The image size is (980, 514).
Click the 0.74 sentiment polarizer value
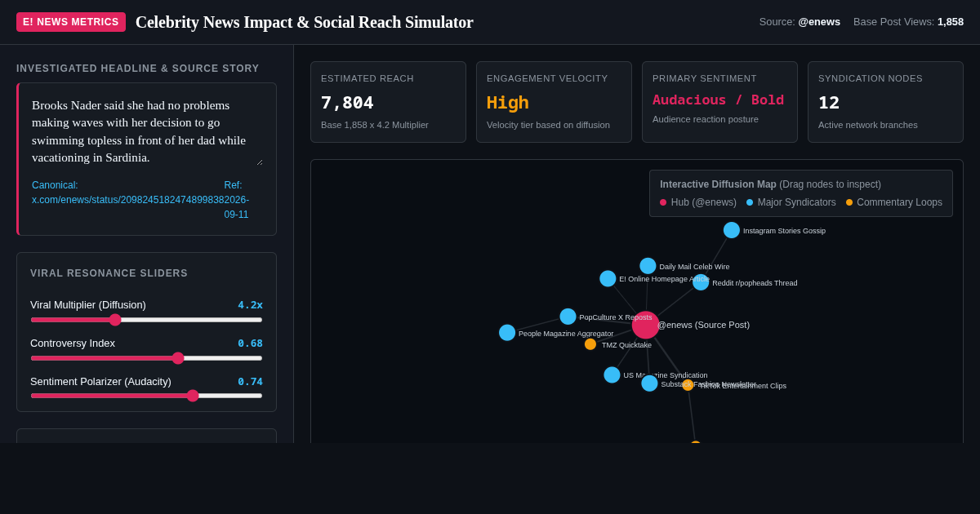(250, 382)
